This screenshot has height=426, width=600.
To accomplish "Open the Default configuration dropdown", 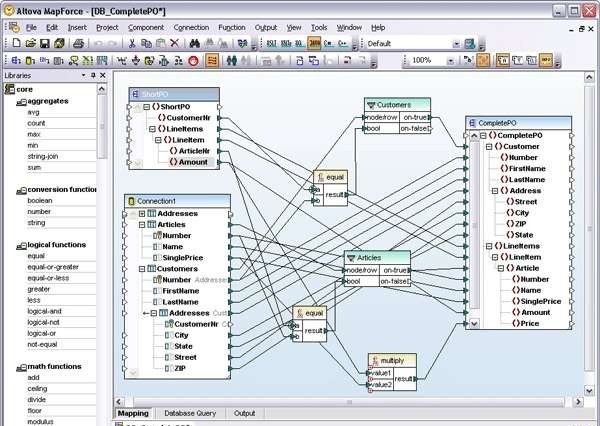I will pos(456,44).
